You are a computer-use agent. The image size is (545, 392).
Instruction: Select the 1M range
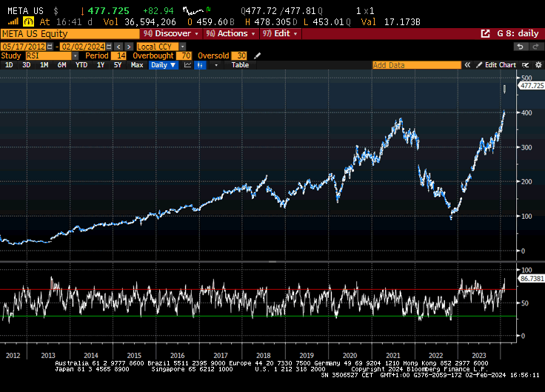[44, 65]
